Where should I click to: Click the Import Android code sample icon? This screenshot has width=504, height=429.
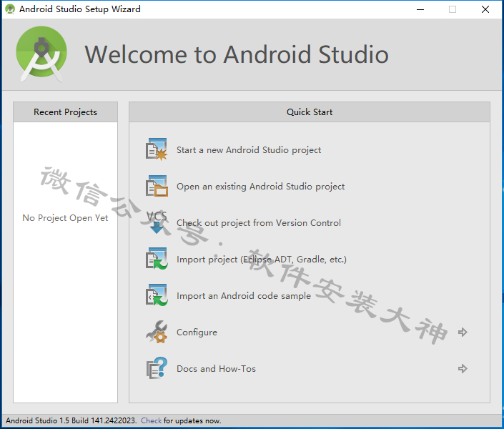click(157, 295)
